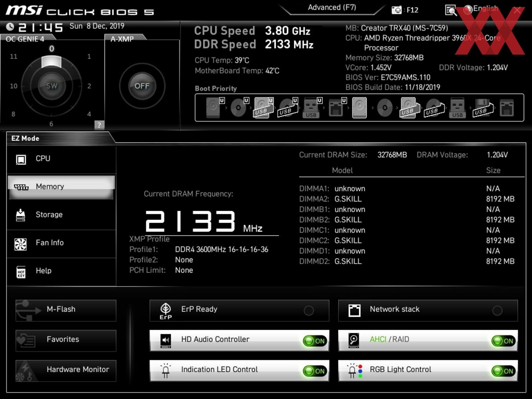Click the Profile1 DDR4 3600MHz 16-16-16-36 value
Screen dimensions: 532x399
(222, 250)
